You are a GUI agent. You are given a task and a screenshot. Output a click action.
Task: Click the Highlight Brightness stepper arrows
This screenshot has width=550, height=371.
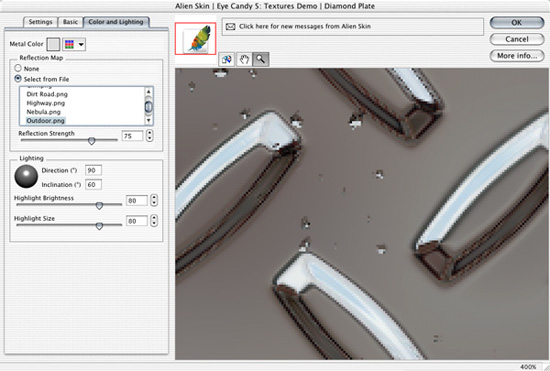154,200
